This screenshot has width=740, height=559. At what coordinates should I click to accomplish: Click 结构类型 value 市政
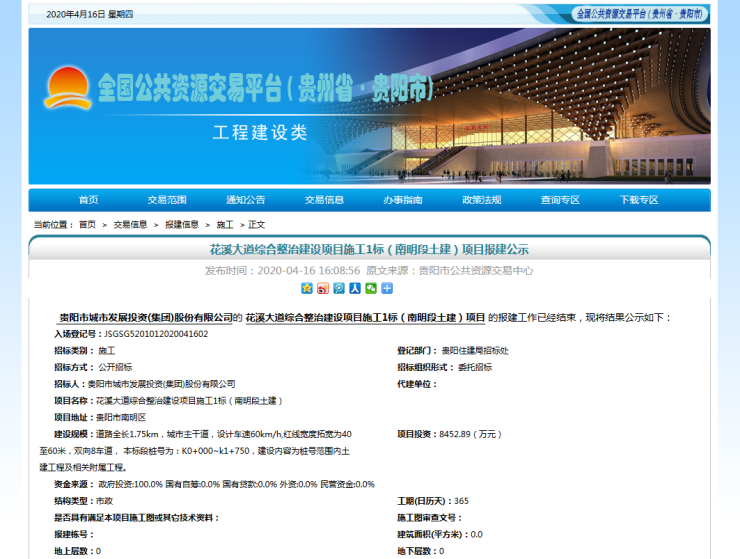(x=104, y=501)
